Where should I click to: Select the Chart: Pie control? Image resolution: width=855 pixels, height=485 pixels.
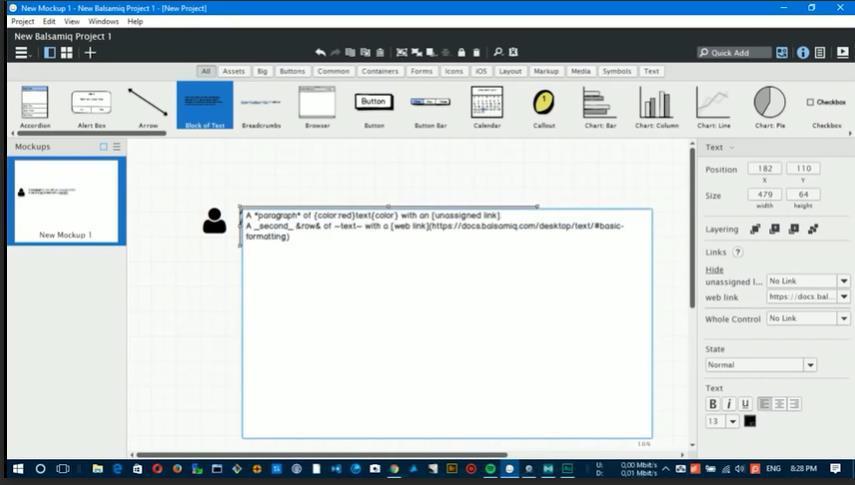tap(770, 106)
